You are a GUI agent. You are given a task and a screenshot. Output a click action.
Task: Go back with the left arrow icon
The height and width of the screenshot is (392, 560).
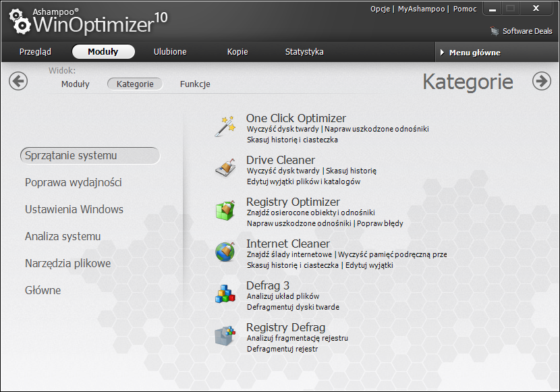click(x=18, y=81)
